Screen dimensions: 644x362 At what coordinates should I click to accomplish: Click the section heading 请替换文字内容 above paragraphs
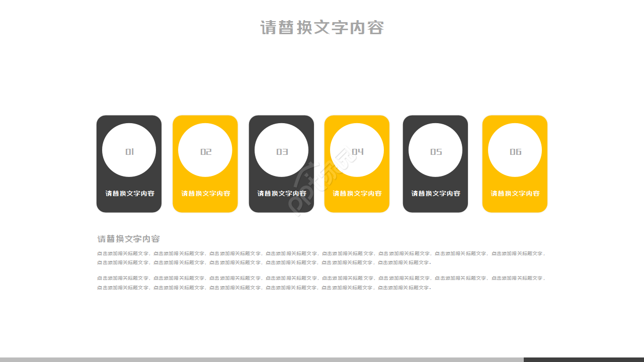(129, 239)
